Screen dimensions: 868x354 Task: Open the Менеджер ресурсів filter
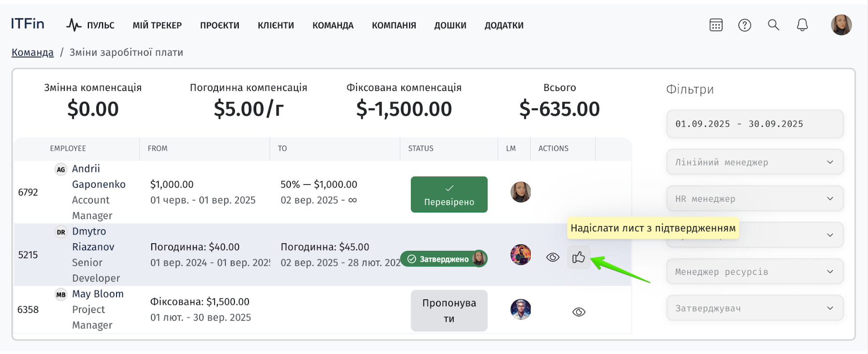click(754, 271)
